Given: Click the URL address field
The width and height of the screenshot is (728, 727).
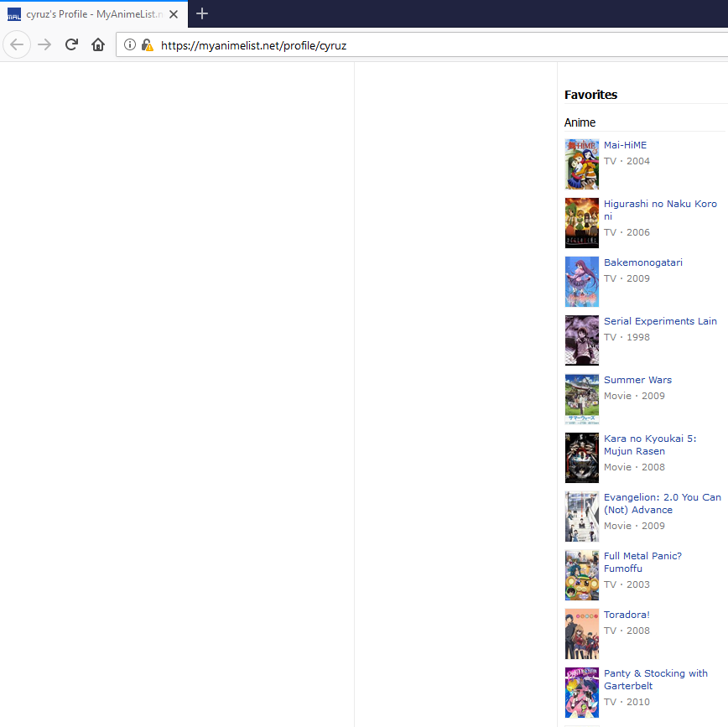Looking at the screenshot, I should pyautogui.click(x=419, y=45).
